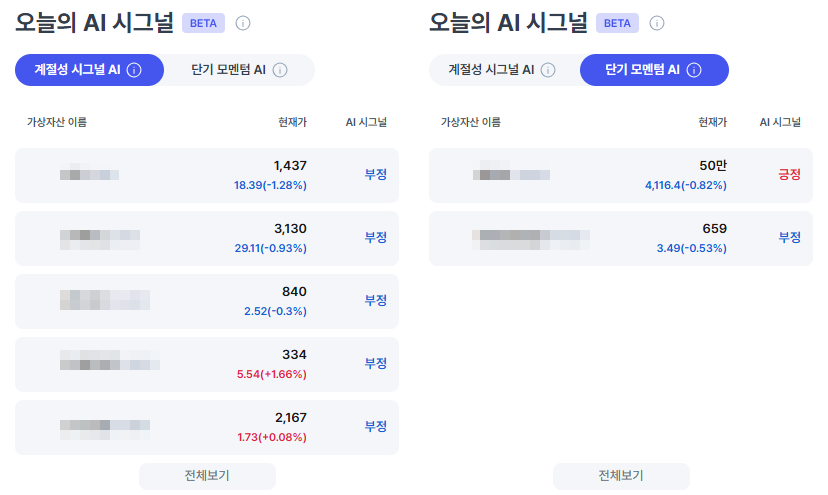Click info icon beside left panel title
Screen dimensions: 828x495
point(243,23)
